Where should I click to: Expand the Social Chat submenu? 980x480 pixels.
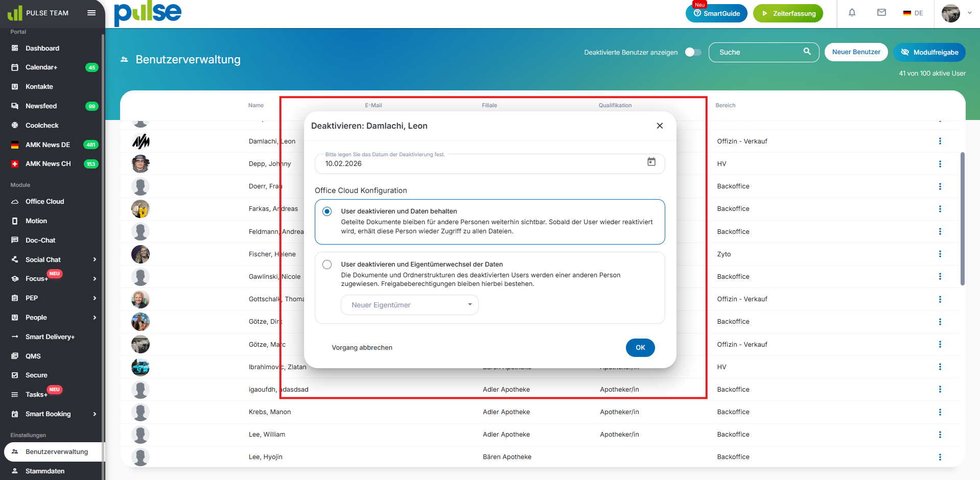point(95,259)
